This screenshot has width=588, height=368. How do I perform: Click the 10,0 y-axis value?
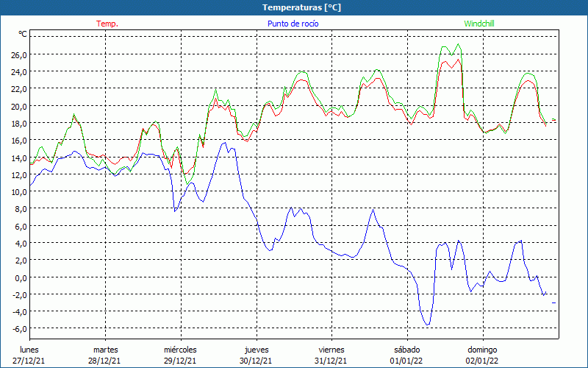click(x=19, y=192)
